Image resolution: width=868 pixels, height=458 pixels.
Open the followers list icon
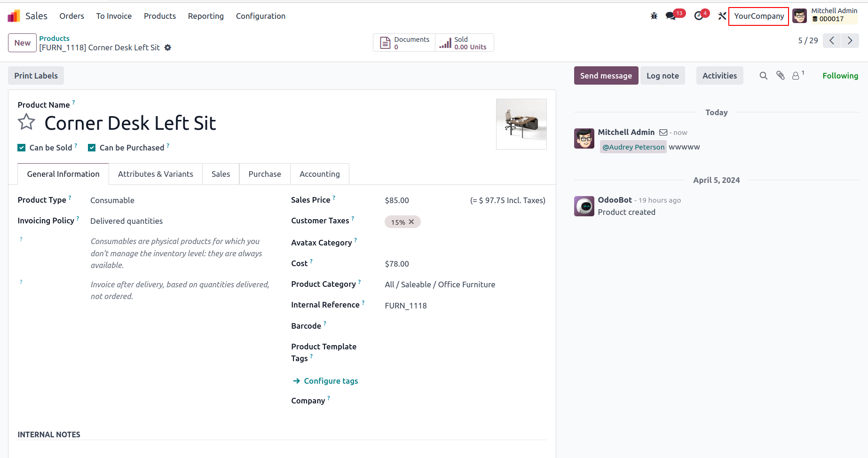click(x=798, y=75)
